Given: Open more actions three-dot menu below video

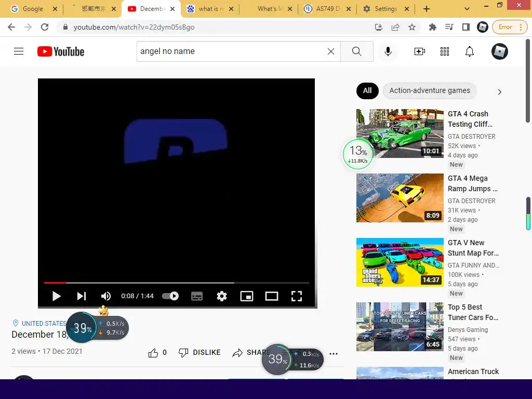Looking at the screenshot, I should 334,353.
